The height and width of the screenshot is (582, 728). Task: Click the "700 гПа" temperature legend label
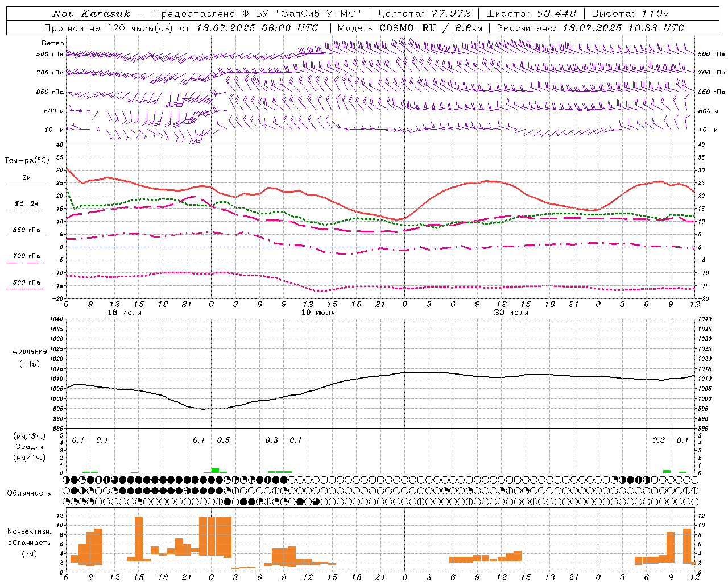[x=26, y=256]
